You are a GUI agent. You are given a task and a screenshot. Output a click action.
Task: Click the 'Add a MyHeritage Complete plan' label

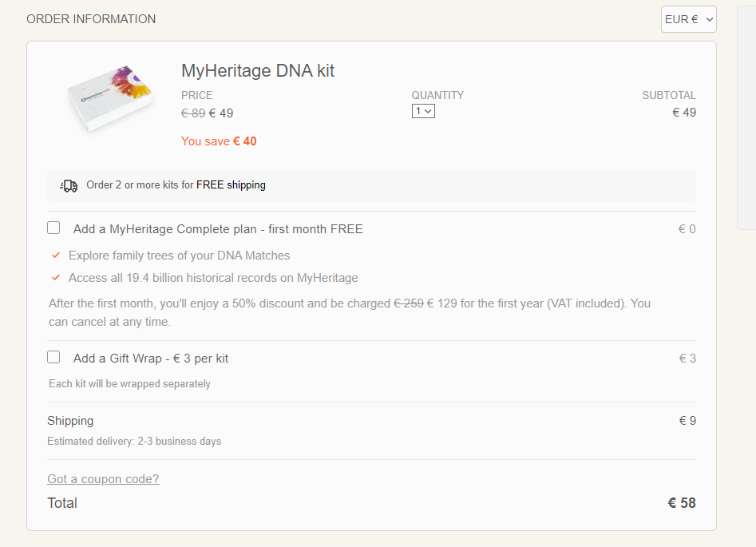[x=218, y=229]
